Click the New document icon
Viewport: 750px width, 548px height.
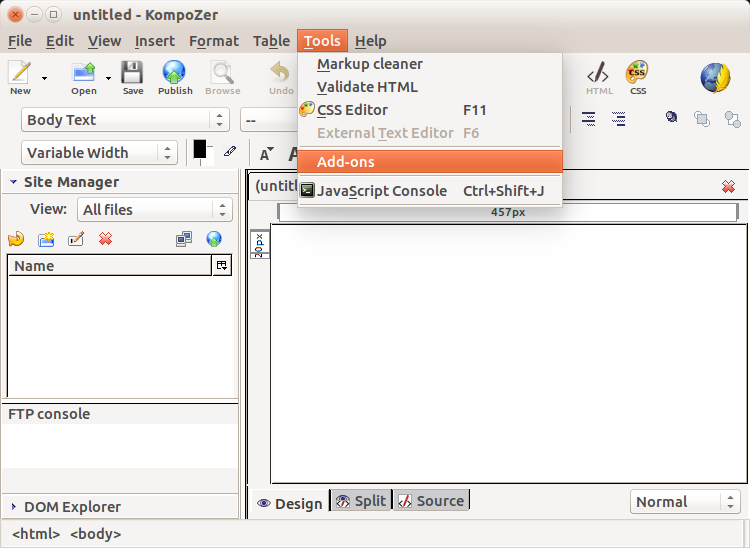click(20, 73)
